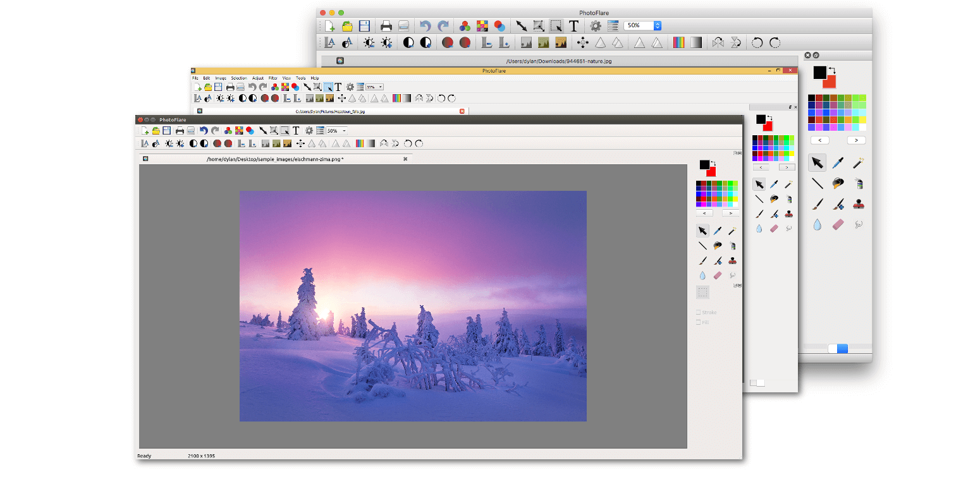The height and width of the screenshot is (489, 980).
Task: Click next palette '>' button in macOS window
Action: 857,140
